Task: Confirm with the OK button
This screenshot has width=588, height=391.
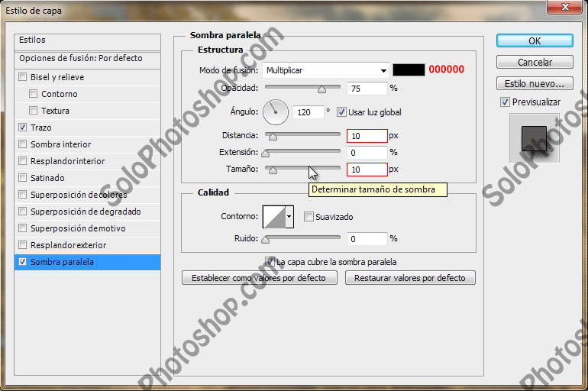Action: [x=535, y=40]
